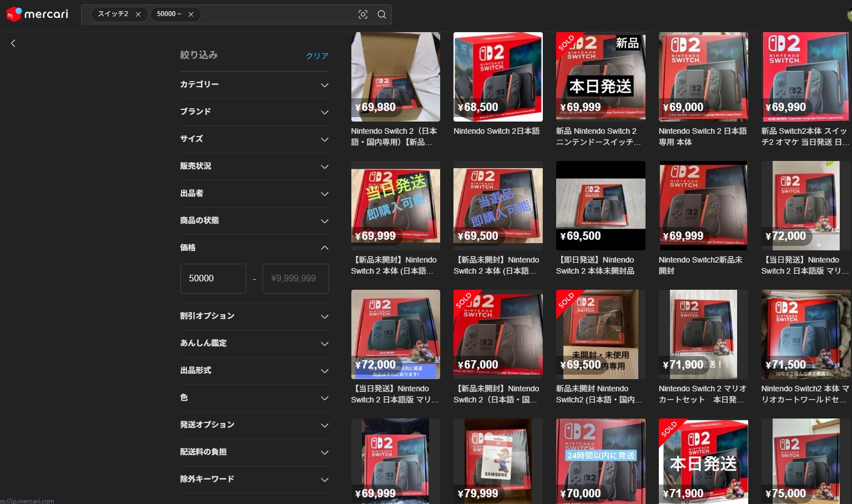852x504 pixels.
Task: Expand the 出品形式 filter
Action: 254,371
